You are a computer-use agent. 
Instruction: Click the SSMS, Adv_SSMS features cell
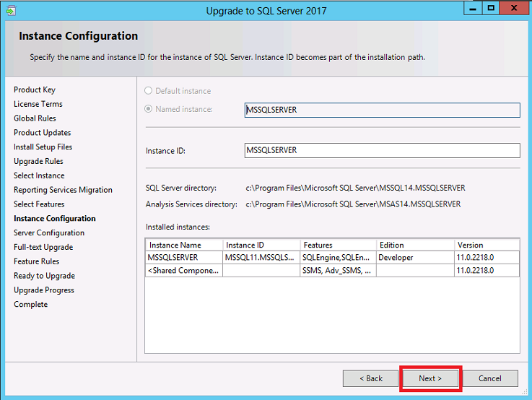(339, 271)
